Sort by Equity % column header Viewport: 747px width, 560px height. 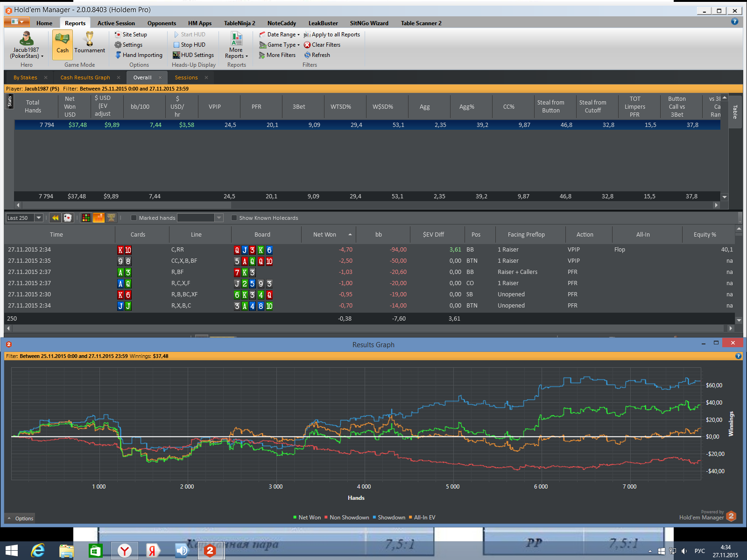click(705, 235)
